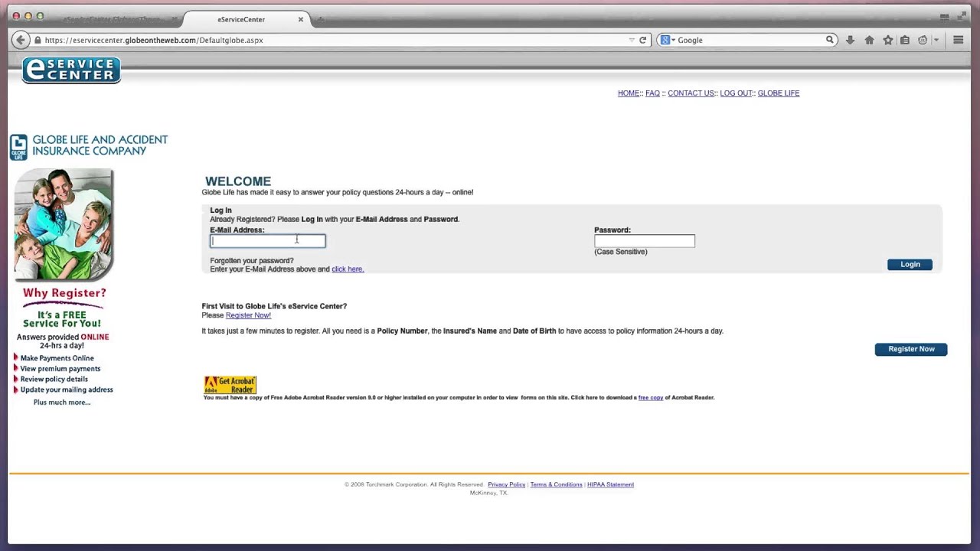
Task: Bookmark this page with the star icon
Action: (888, 40)
